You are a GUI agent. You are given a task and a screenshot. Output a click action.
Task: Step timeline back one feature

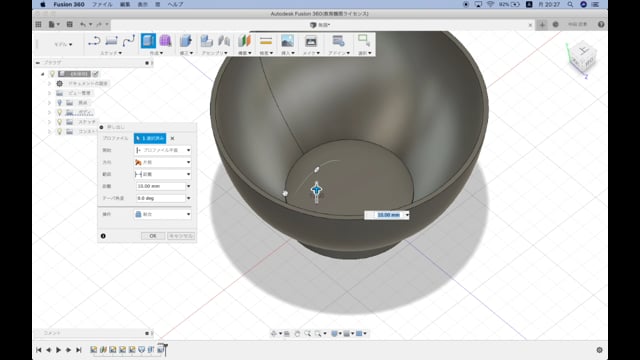click(49, 350)
